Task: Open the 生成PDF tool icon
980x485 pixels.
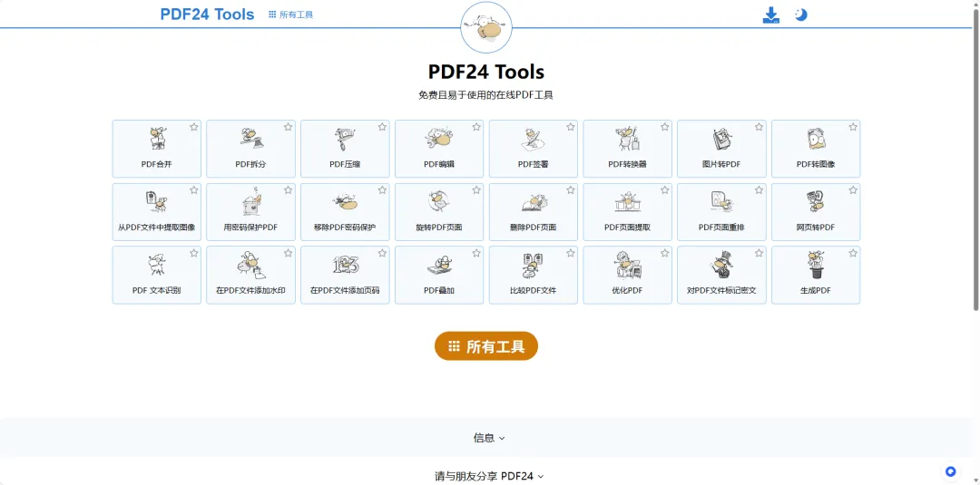Action: click(x=816, y=265)
